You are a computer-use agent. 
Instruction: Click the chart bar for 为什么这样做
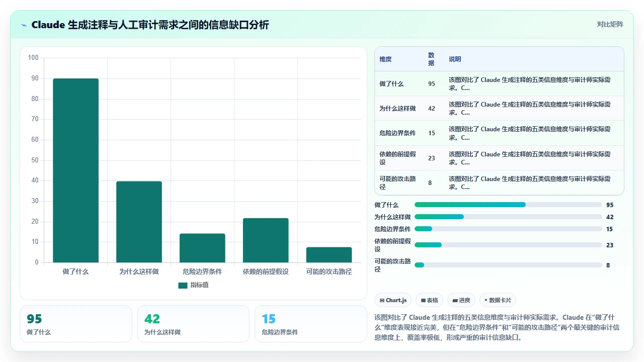coord(139,222)
